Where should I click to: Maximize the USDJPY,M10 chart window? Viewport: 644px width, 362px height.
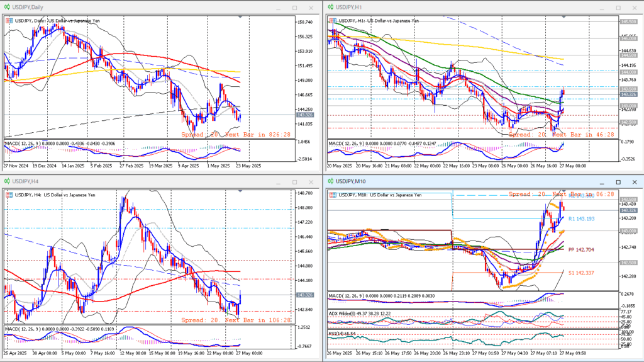coord(618,182)
